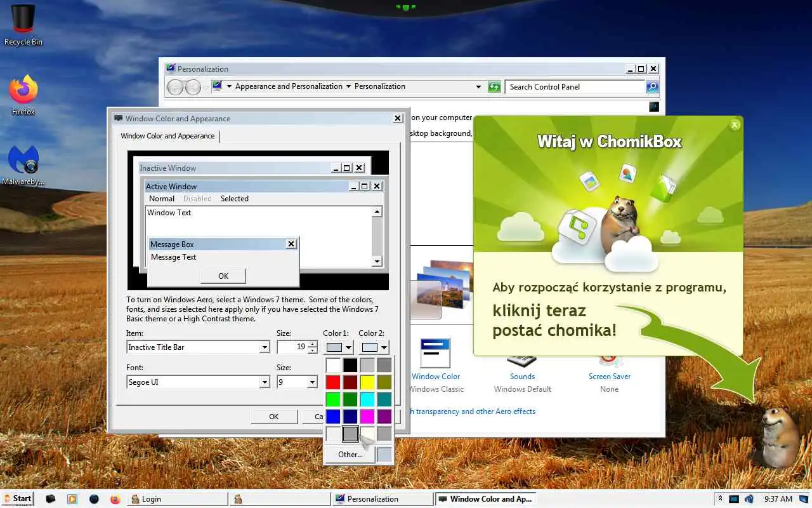
Task: Open the address bar history dropdown arrow
Action: tap(478, 87)
